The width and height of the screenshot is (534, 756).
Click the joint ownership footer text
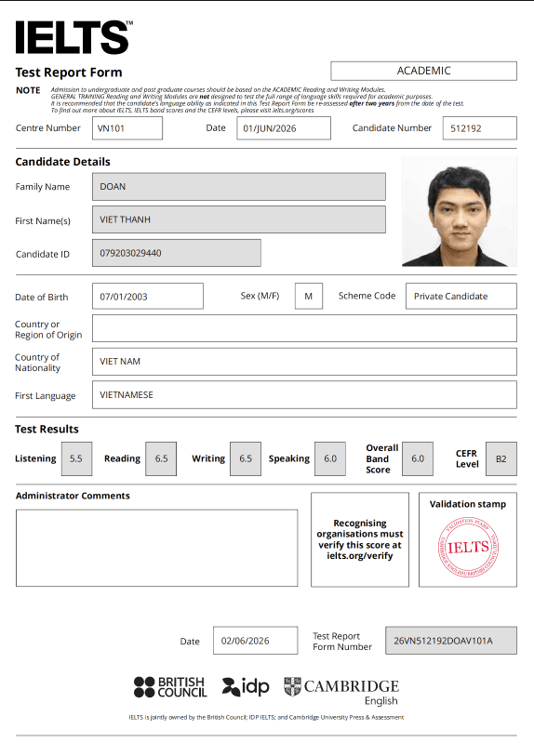click(266, 718)
